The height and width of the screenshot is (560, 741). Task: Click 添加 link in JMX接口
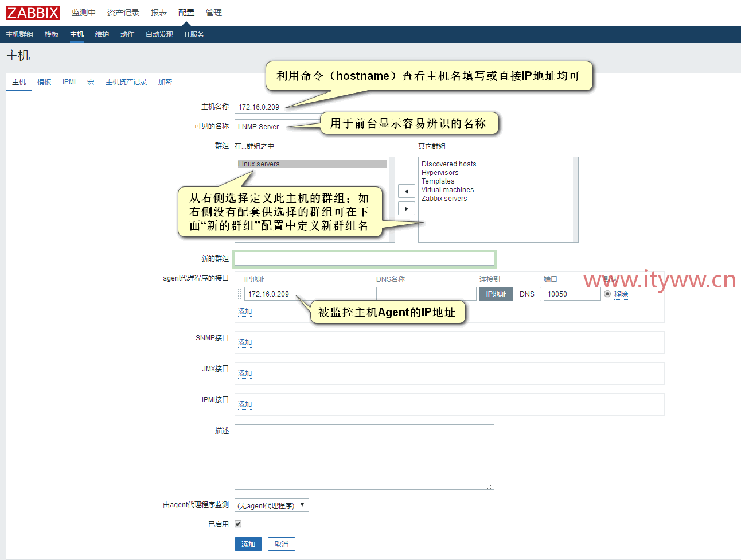245,374
